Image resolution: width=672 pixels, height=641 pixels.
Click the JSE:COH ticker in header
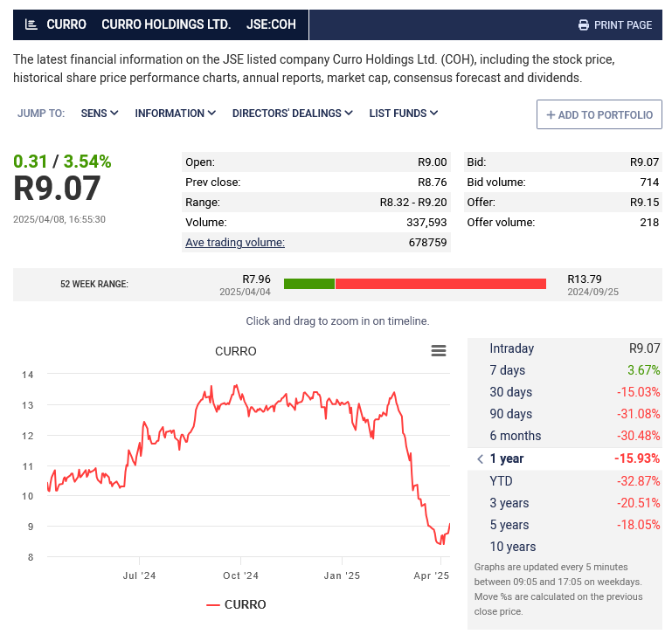pyautogui.click(x=271, y=24)
